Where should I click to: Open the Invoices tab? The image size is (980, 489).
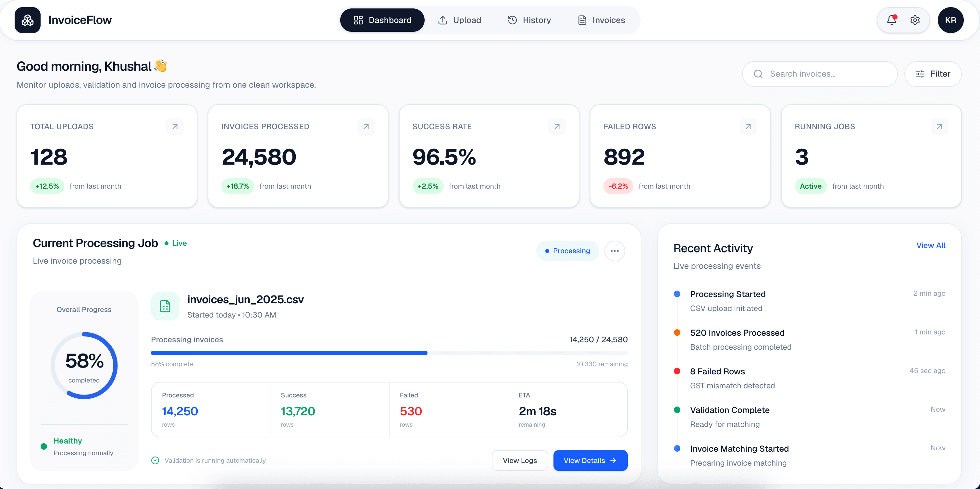[x=601, y=20]
